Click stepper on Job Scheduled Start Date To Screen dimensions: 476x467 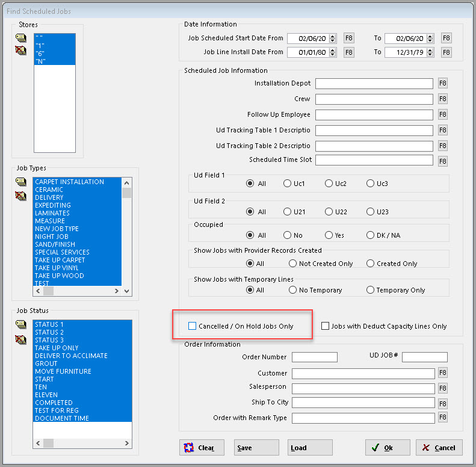(x=430, y=39)
